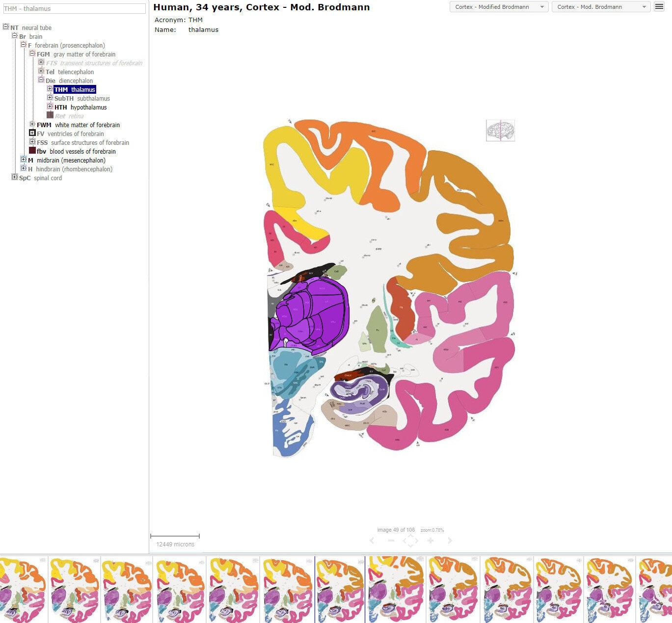Go to the previous image with left chevron
Image resolution: width=672 pixels, height=623 pixels.
point(372,541)
